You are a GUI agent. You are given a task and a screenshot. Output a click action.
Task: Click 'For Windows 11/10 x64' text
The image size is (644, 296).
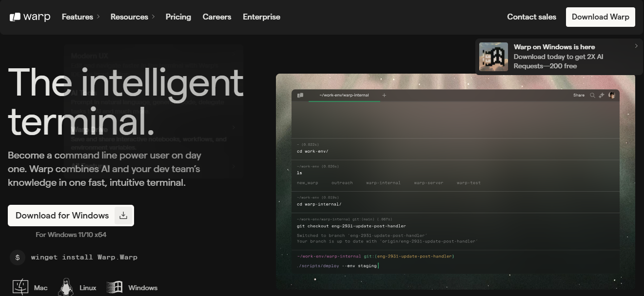click(x=71, y=235)
